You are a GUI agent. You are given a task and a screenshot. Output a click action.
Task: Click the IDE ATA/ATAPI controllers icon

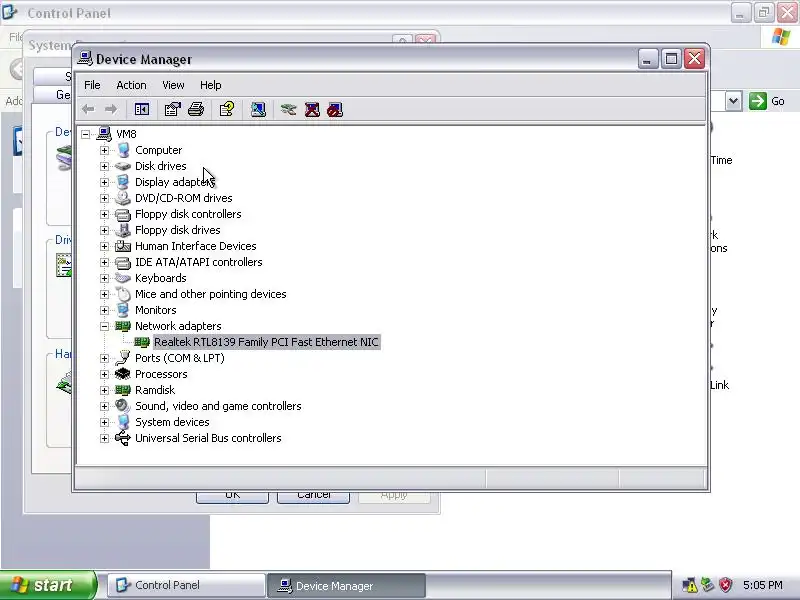coord(123,262)
